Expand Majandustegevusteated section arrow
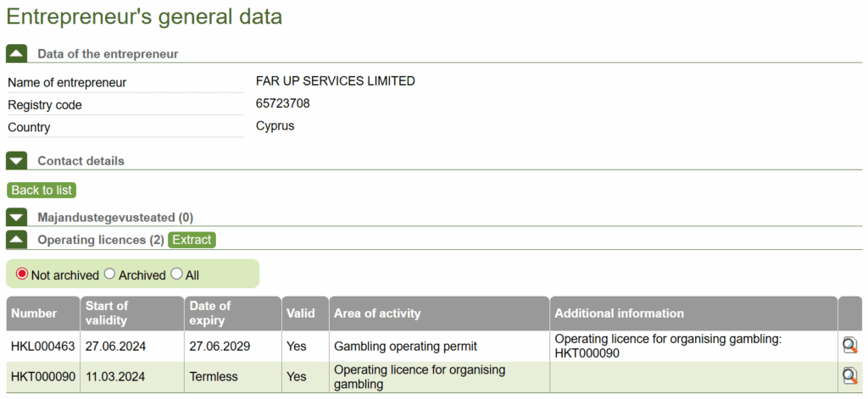 click(17, 218)
